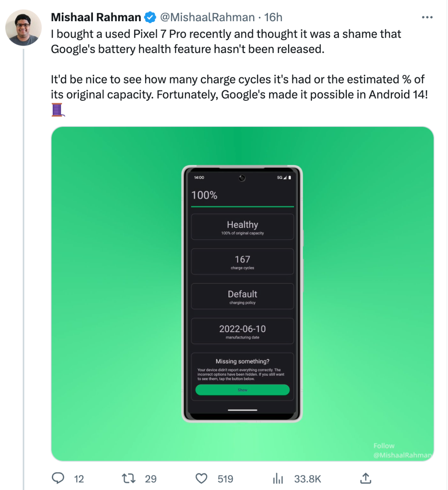Image resolution: width=448 pixels, height=490 pixels.
Task: Like the tweet with heart icon
Action: click(x=201, y=479)
